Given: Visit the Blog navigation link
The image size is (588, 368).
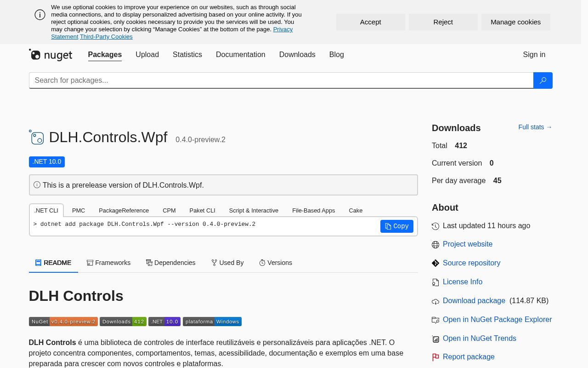Looking at the screenshot, I should (x=337, y=55).
